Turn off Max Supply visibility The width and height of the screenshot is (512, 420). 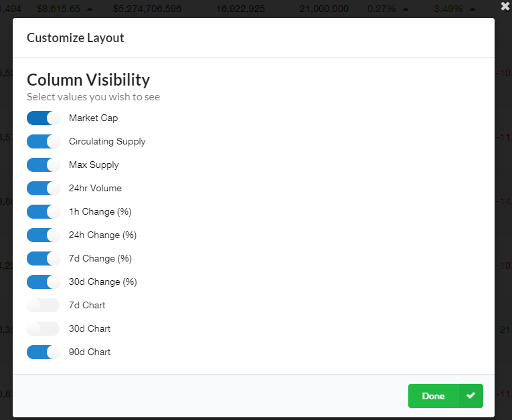tap(44, 165)
